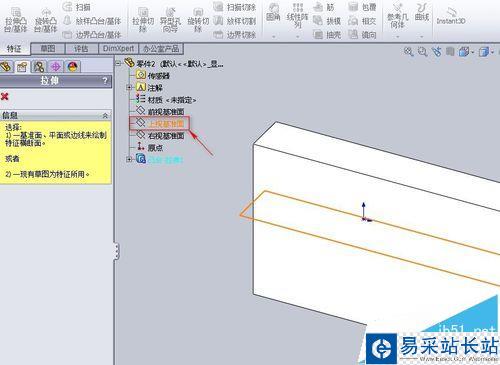Expand the extrude feature tree node
The width and height of the screenshot is (500, 365).
(130, 159)
